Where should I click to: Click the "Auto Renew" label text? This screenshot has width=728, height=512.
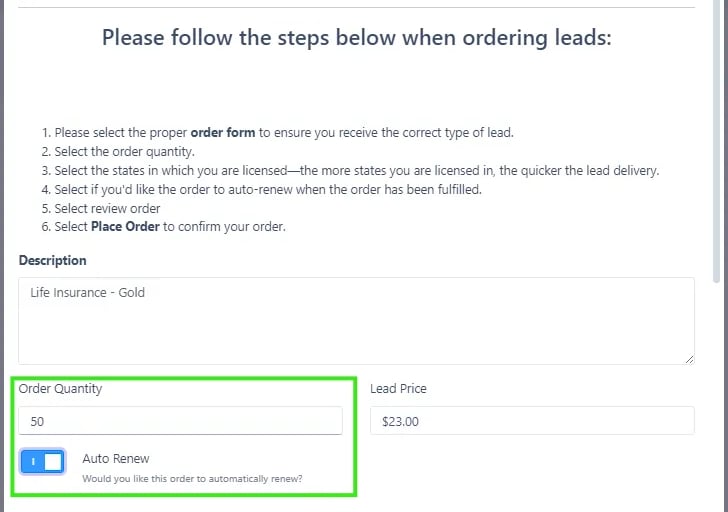pyautogui.click(x=116, y=458)
